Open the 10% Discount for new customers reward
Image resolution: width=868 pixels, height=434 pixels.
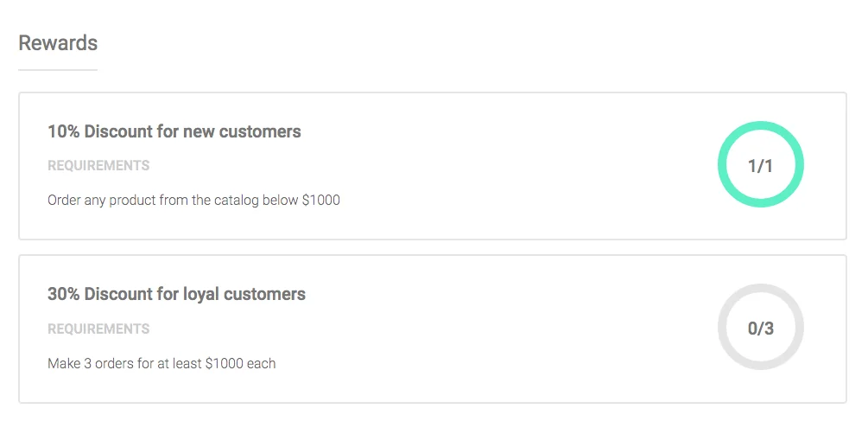pos(174,132)
